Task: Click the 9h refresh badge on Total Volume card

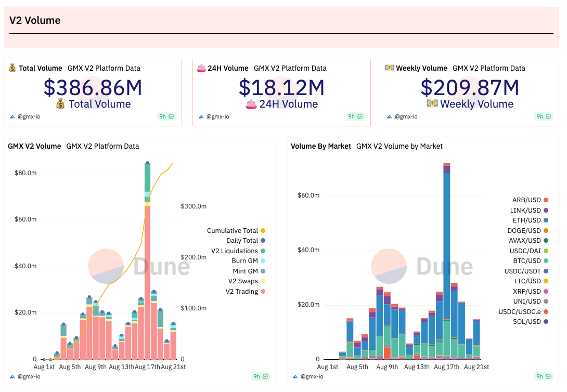Action: [x=166, y=116]
